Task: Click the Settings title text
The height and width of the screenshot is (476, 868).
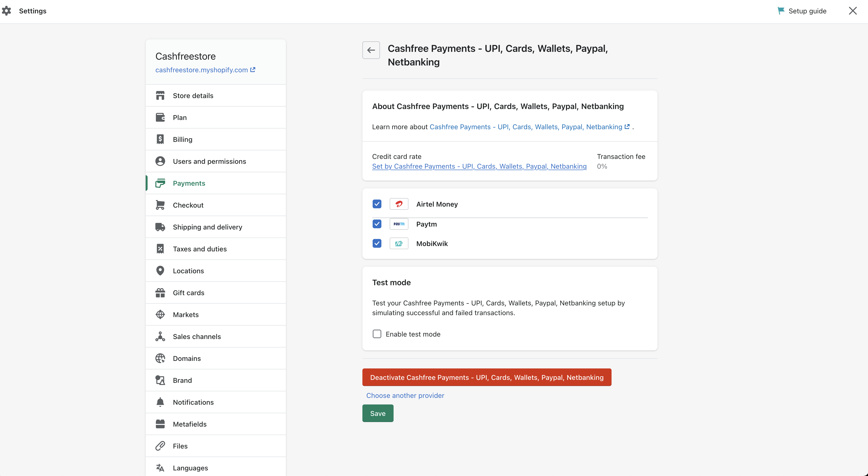Action: coord(33,11)
